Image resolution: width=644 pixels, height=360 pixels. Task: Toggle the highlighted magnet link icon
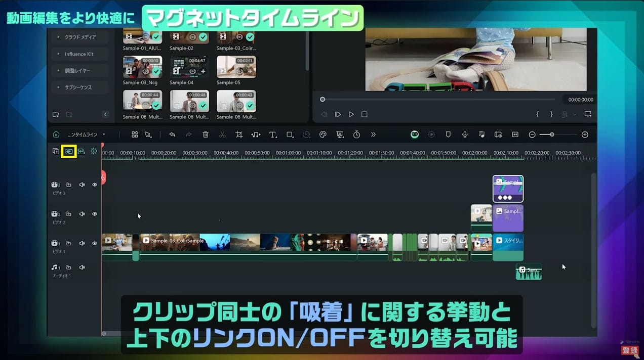tap(68, 151)
